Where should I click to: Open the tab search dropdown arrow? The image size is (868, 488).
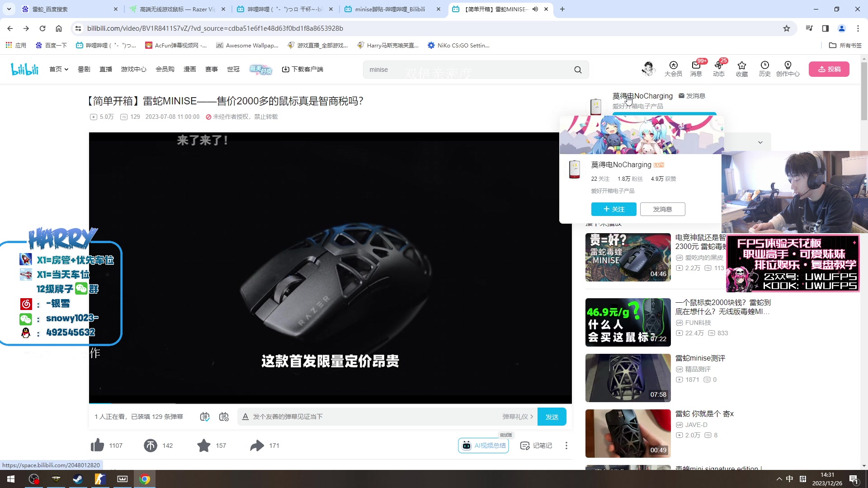click(x=9, y=9)
